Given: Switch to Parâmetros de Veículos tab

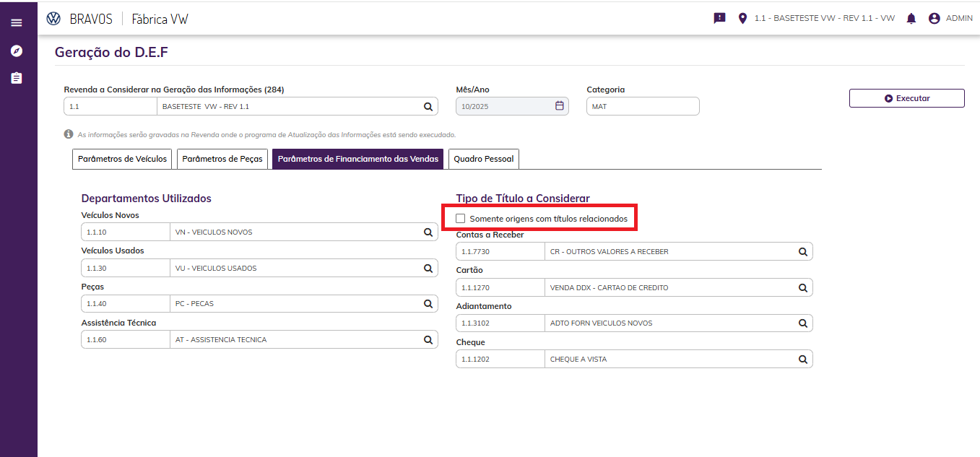Looking at the screenshot, I should point(122,159).
